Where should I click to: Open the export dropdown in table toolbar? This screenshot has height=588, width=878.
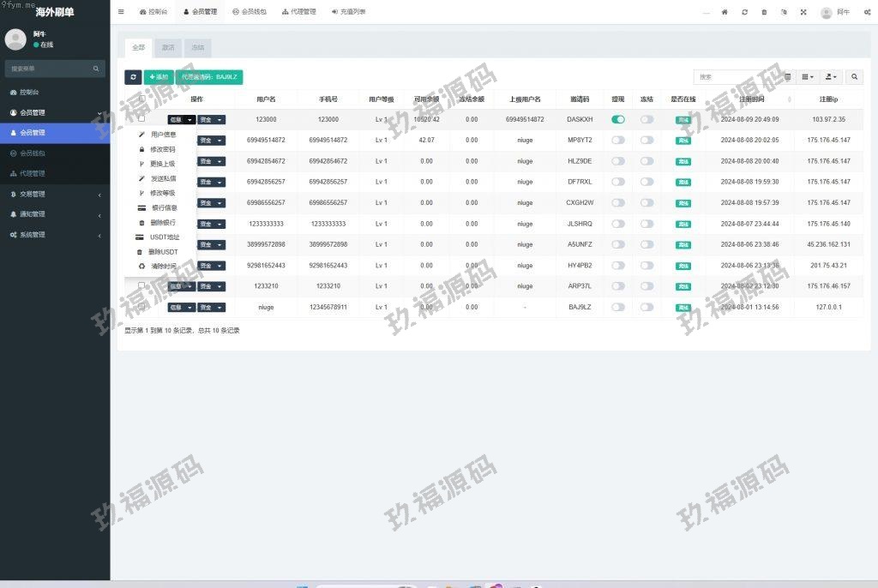click(x=831, y=77)
